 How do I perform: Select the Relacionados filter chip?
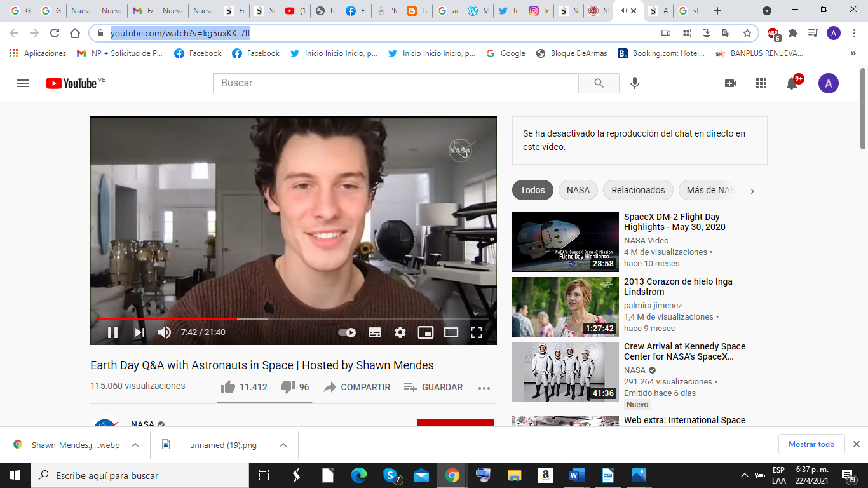[x=637, y=190]
